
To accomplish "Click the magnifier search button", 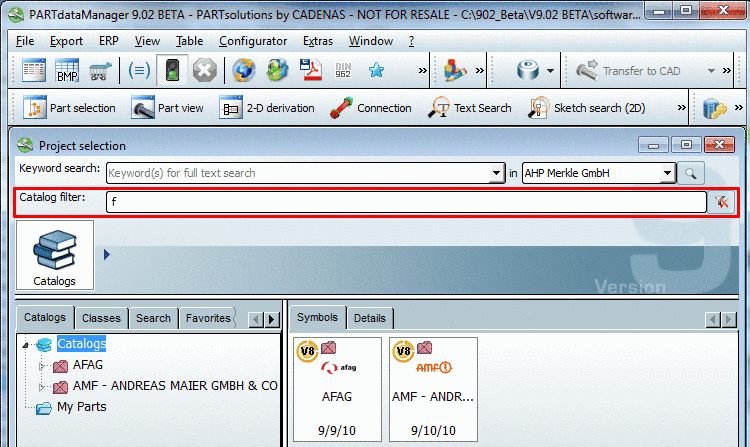I will tap(691, 173).
